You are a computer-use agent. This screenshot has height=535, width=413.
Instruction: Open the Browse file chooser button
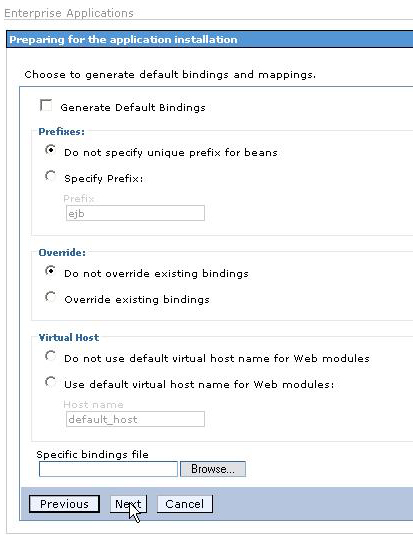213,469
